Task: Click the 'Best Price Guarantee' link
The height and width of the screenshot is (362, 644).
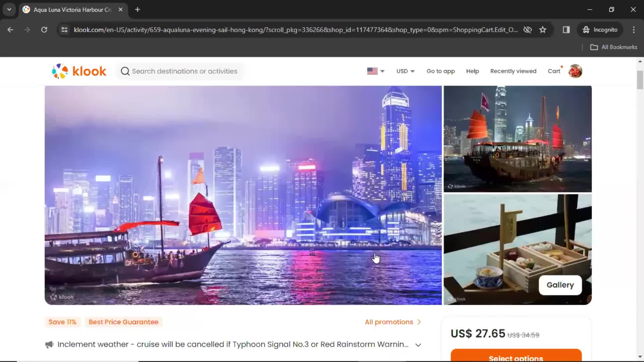Action: (x=123, y=322)
